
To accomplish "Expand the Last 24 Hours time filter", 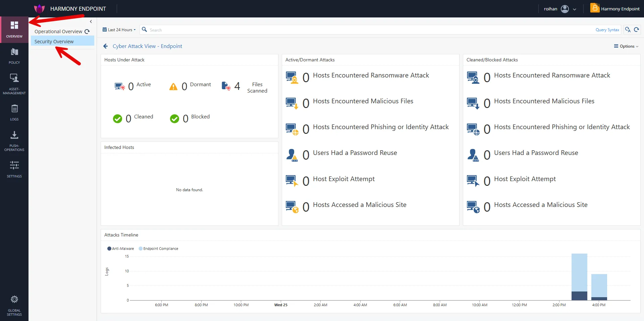I will (119, 30).
